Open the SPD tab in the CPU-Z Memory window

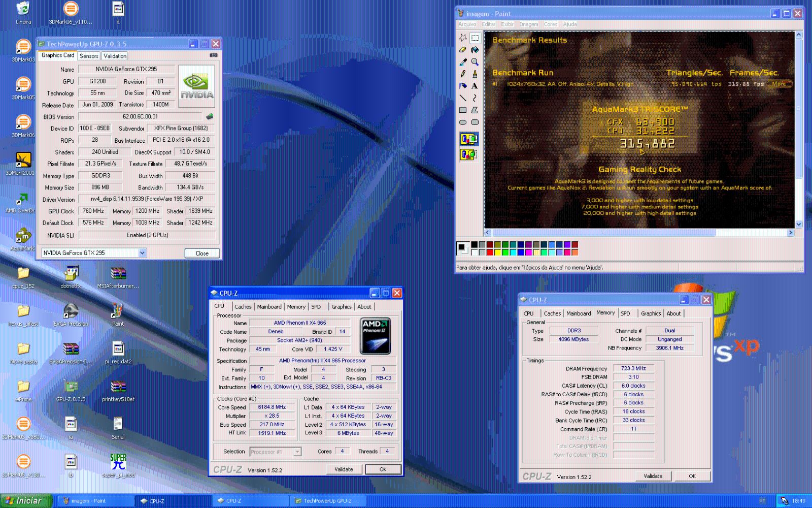(625, 313)
